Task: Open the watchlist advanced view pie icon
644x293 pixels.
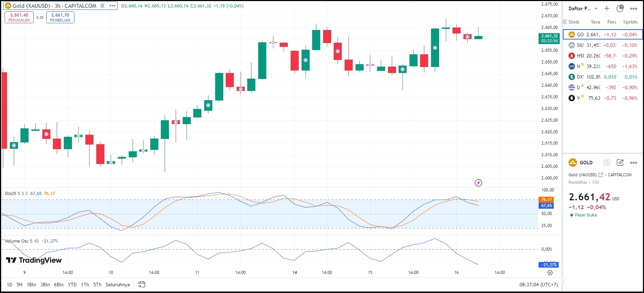Action: pyautogui.click(x=620, y=8)
